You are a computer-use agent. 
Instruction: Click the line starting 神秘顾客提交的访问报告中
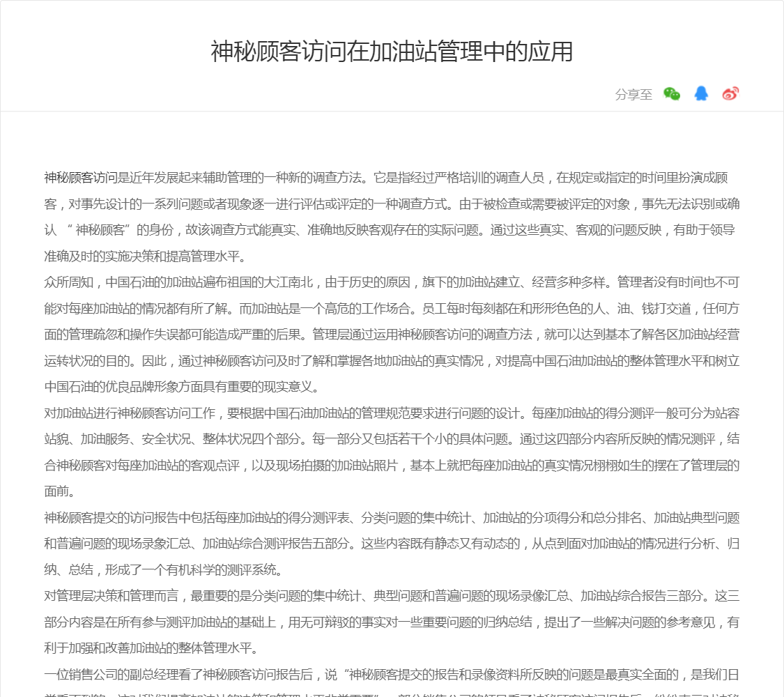point(392,517)
